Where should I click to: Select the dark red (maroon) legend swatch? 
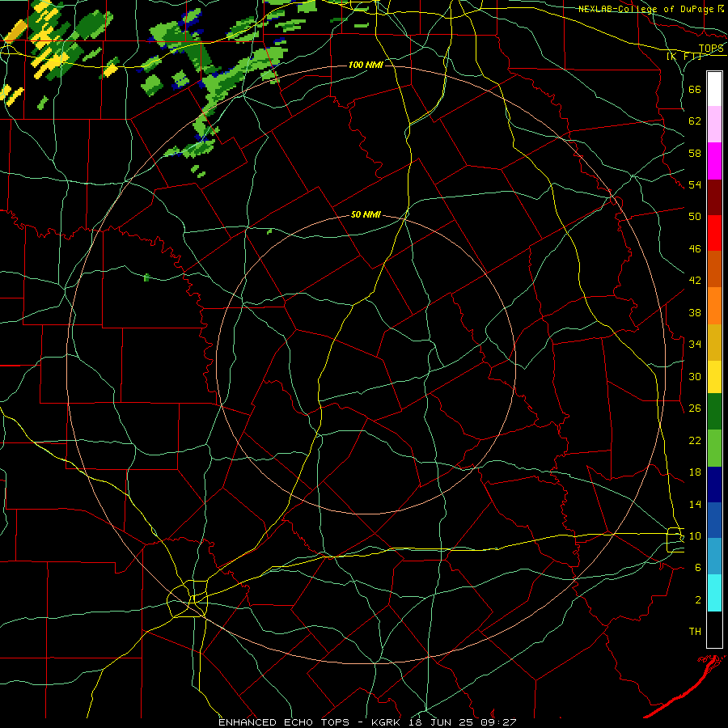[x=714, y=197]
